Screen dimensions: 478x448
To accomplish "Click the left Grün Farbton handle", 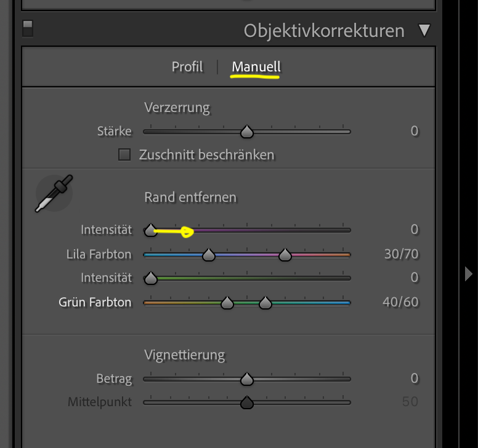I will coord(227,303).
